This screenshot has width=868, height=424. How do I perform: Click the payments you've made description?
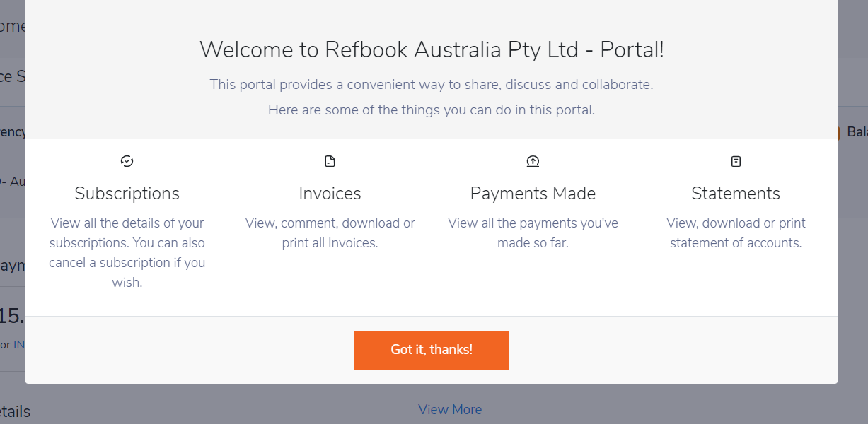coord(533,232)
